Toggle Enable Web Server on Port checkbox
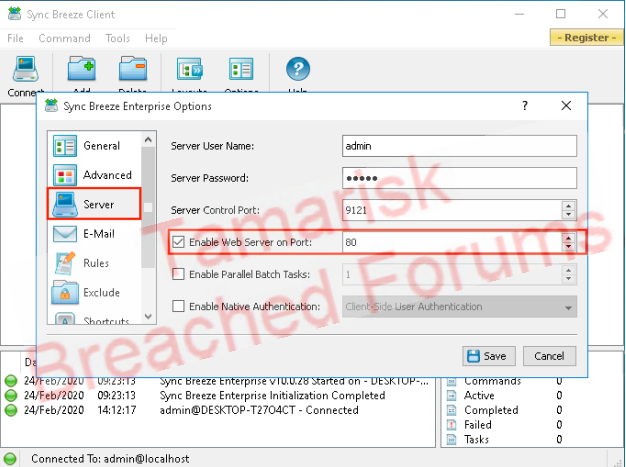 point(178,242)
